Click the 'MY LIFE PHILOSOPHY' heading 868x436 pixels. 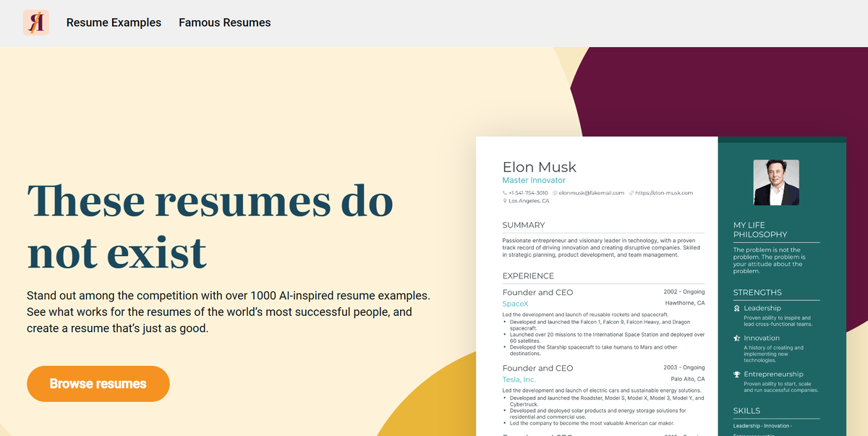(760, 230)
